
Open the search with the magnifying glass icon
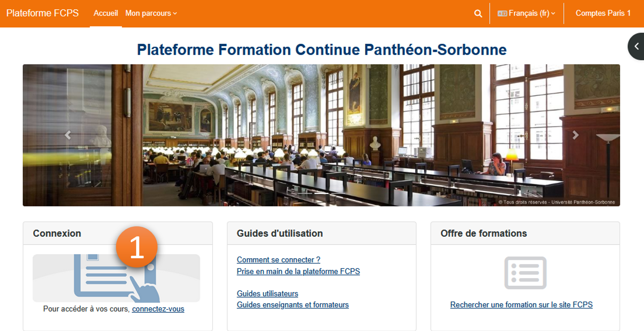pos(478,13)
